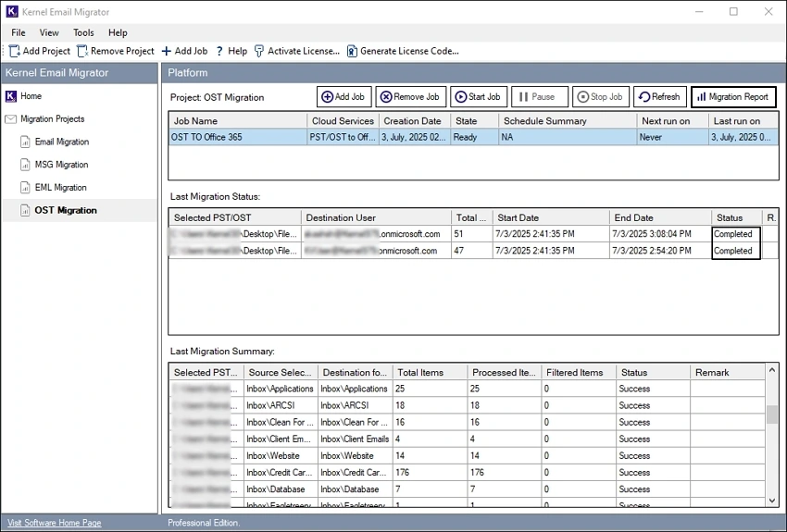Click the Stop Job button
Screen dimensions: 787x532
coord(601,97)
